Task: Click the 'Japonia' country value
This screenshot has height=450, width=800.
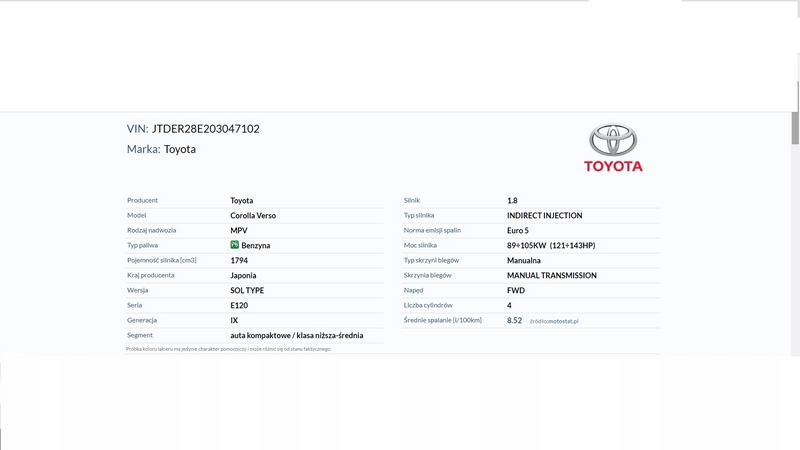Action: (243, 275)
